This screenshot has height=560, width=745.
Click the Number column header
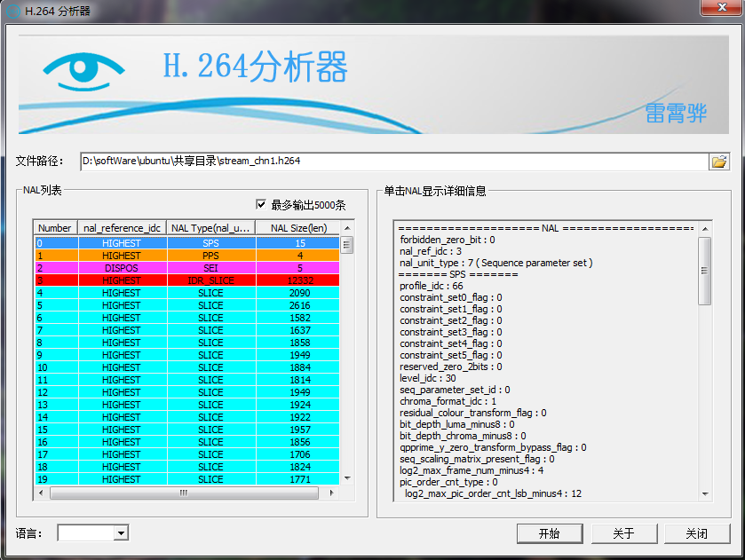(x=54, y=227)
